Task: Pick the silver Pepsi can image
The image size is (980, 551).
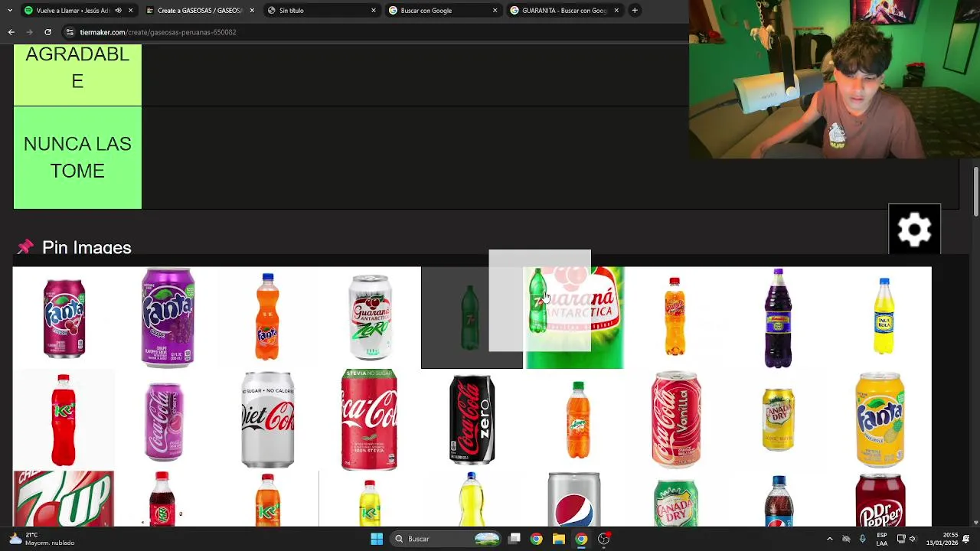Action: click(x=573, y=500)
